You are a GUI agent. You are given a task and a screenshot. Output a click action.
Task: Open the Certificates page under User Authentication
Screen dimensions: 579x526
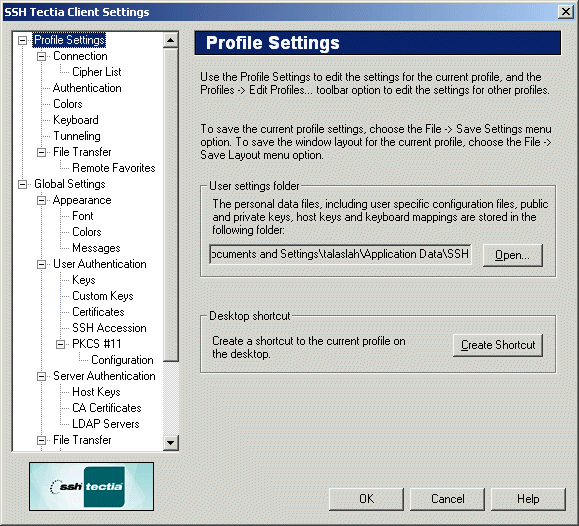pyautogui.click(x=98, y=312)
